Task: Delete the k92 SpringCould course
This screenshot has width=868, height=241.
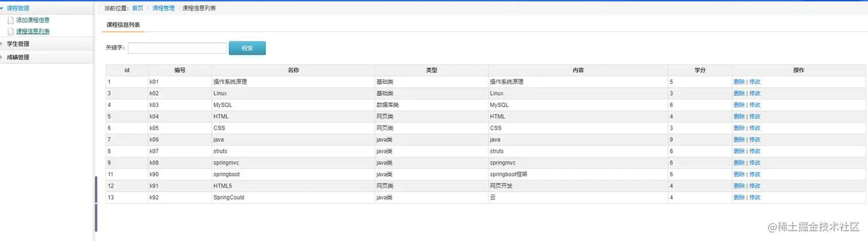Action: [739, 197]
